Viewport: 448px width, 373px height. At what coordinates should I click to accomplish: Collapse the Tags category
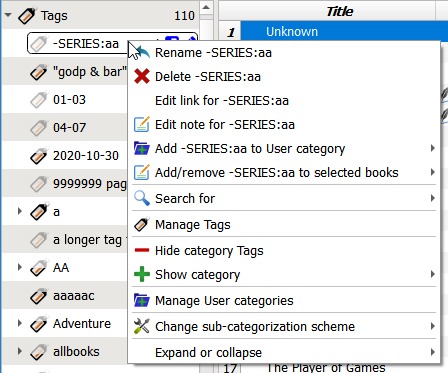pyautogui.click(x=8, y=15)
